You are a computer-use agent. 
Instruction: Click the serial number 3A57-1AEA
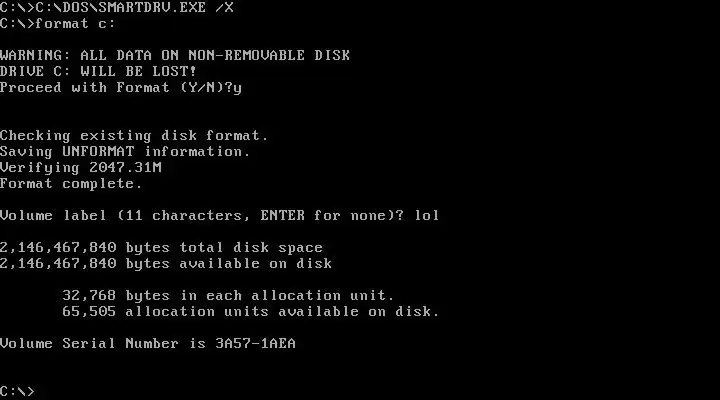point(256,344)
